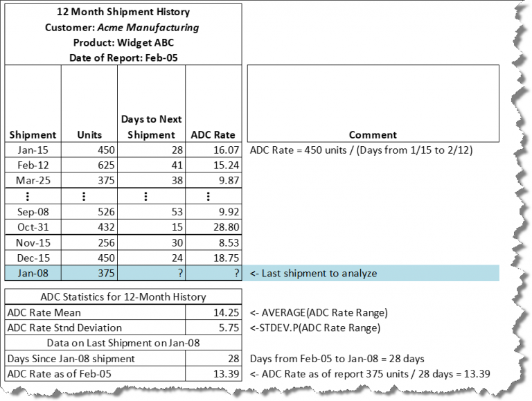Click the Comment column header cell
This screenshot has height=401, width=532.
click(x=373, y=134)
